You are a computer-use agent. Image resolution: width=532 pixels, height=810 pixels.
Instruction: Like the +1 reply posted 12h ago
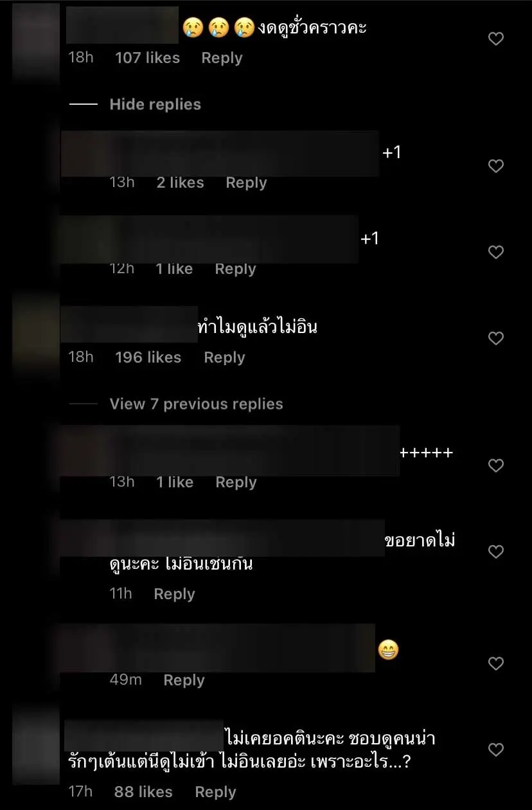pyautogui.click(x=496, y=253)
